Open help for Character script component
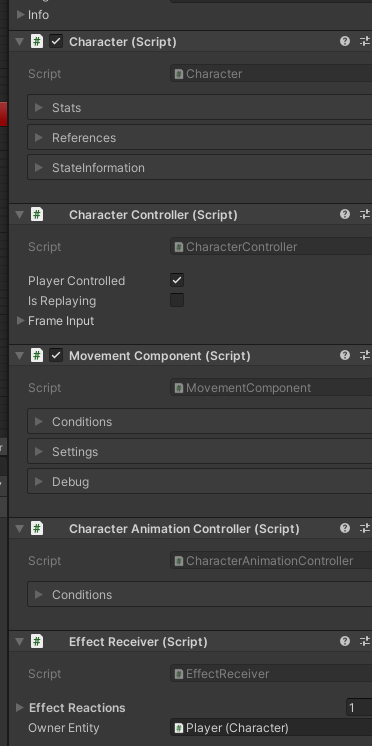Screen dimensions: 372x746 coord(345,41)
